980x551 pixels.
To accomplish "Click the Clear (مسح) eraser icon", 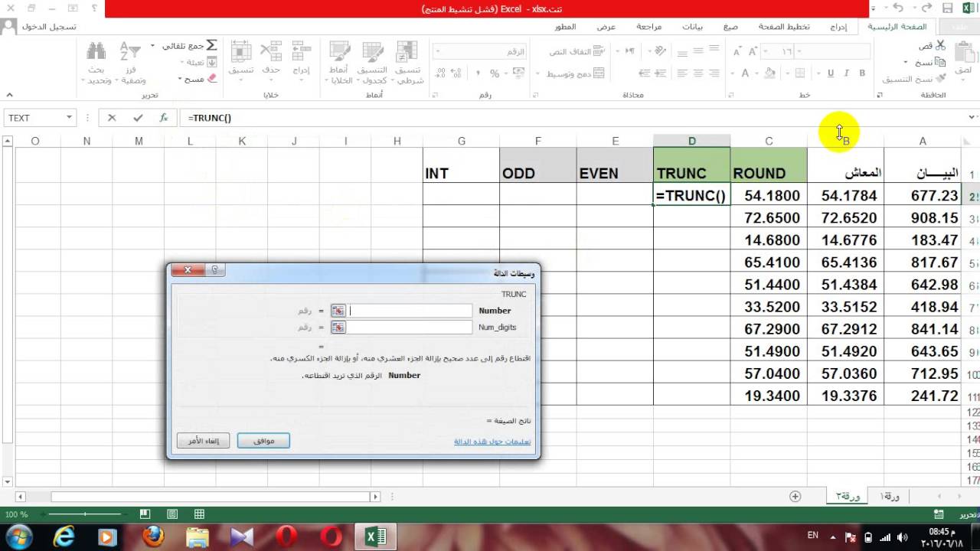I will point(212,79).
